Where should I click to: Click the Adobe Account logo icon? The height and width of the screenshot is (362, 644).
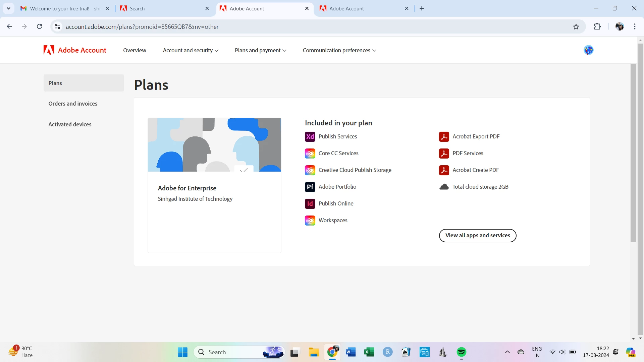[x=49, y=50]
